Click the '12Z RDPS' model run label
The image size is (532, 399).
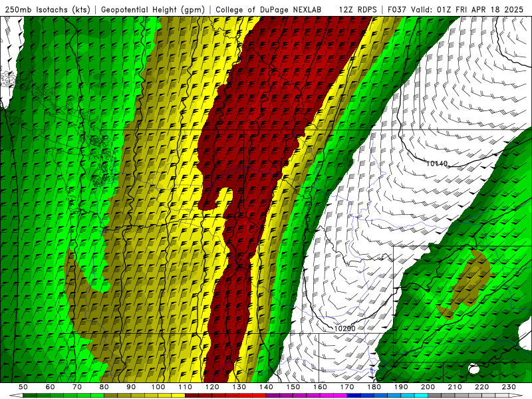coord(358,9)
